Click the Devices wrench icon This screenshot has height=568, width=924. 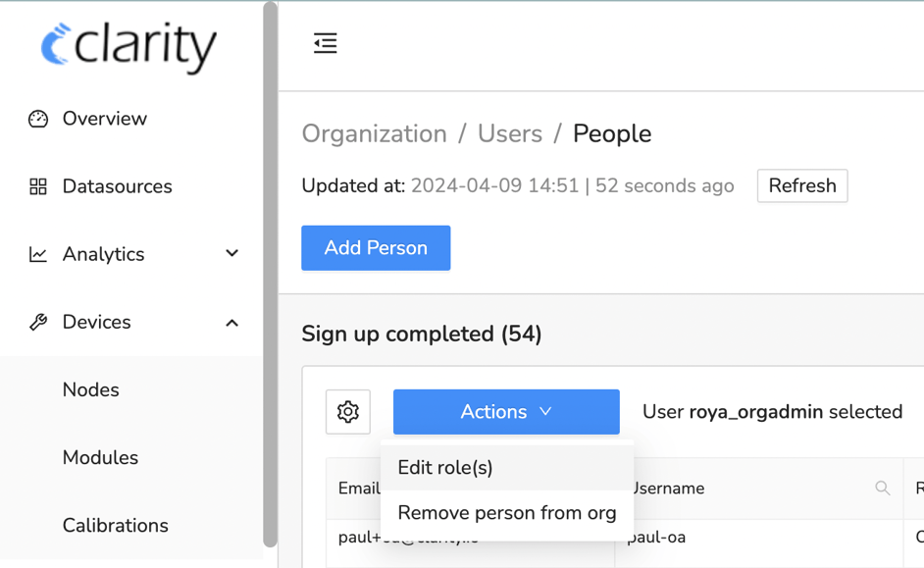point(36,321)
